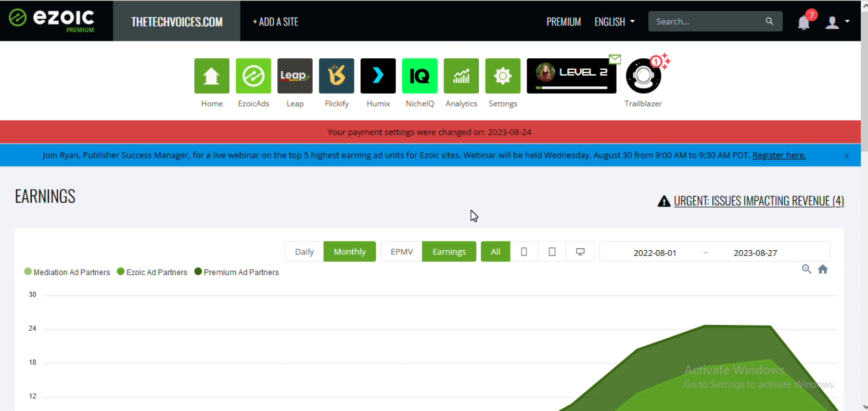Open the envelope mail icon on Level badge
The height and width of the screenshot is (411, 868).
click(x=615, y=59)
